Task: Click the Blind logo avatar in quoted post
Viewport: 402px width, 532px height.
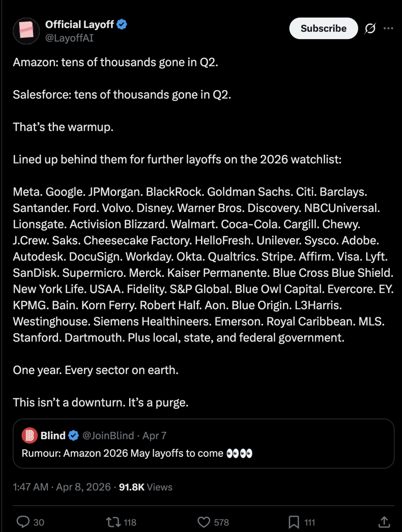Action: 29,435
